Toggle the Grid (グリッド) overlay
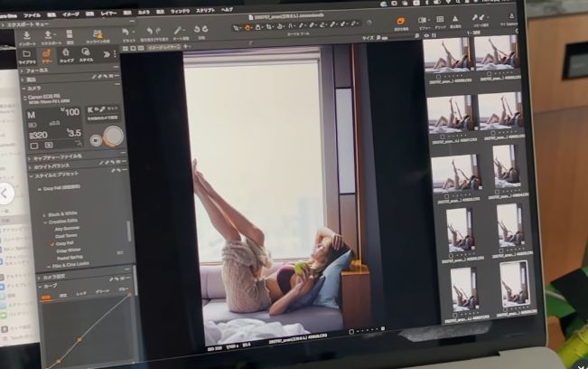 click(x=440, y=19)
